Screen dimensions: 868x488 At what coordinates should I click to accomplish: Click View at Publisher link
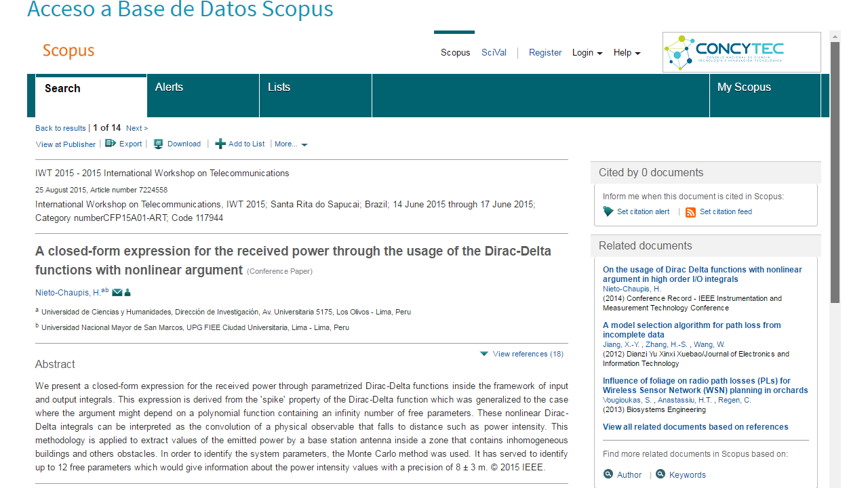[66, 144]
